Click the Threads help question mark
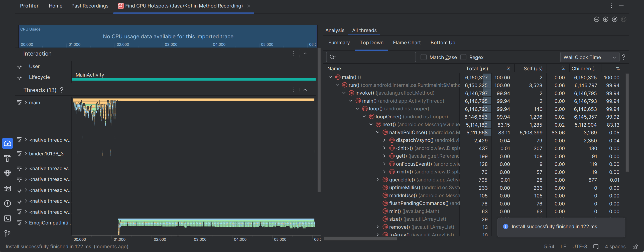 click(x=62, y=90)
